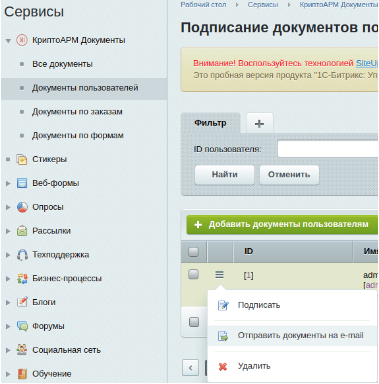Go to the previous page with arrow button
379x384 pixels.
[191, 368]
